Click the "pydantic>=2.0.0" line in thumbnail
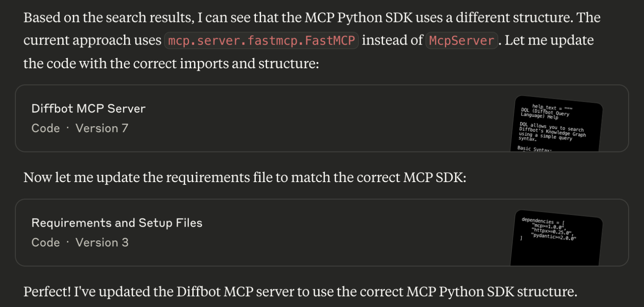The height and width of the screenshot is (307, 644). (553, 237)
